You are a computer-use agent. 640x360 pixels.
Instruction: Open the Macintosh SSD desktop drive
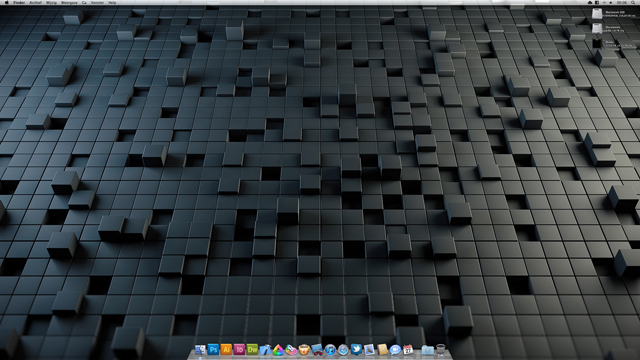coord(597,14)
